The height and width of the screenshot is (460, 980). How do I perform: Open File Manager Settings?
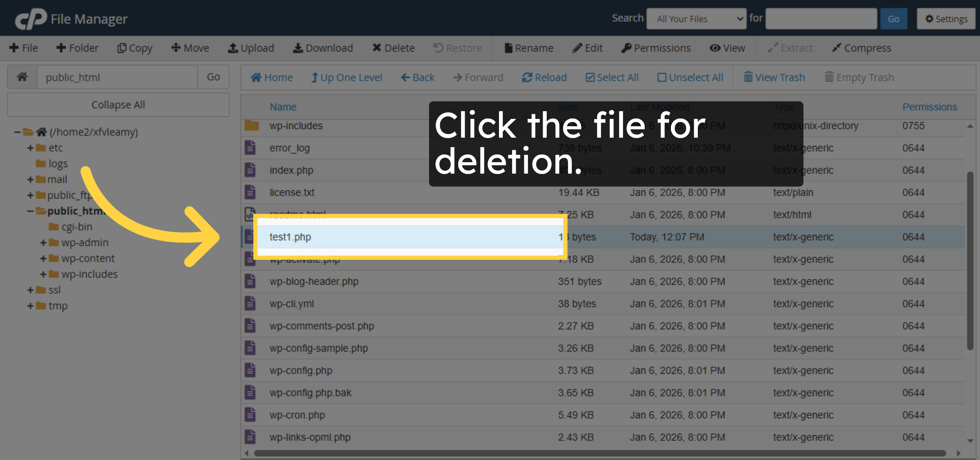(x=946, y=18)
